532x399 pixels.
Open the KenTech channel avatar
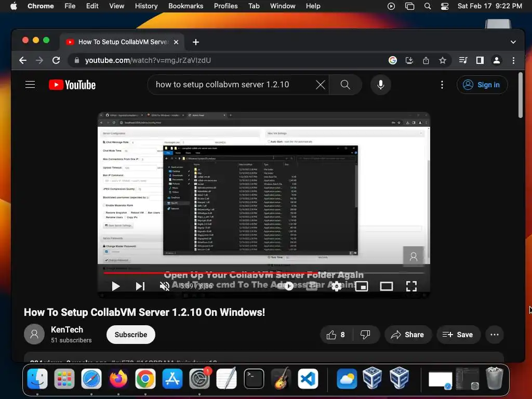(34, 334)
